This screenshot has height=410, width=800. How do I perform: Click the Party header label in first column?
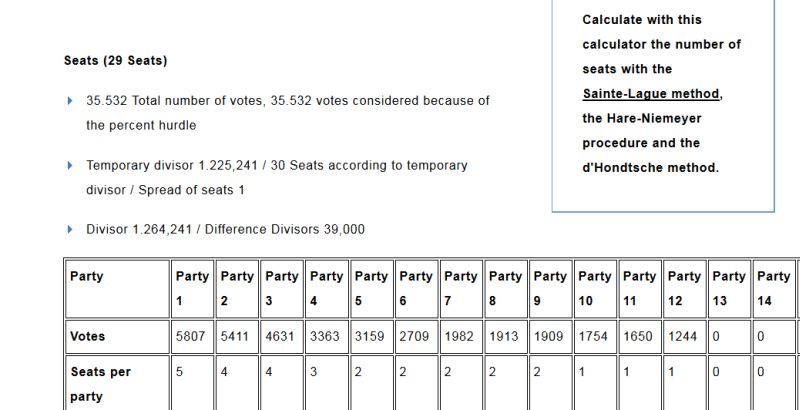(87, 277)
